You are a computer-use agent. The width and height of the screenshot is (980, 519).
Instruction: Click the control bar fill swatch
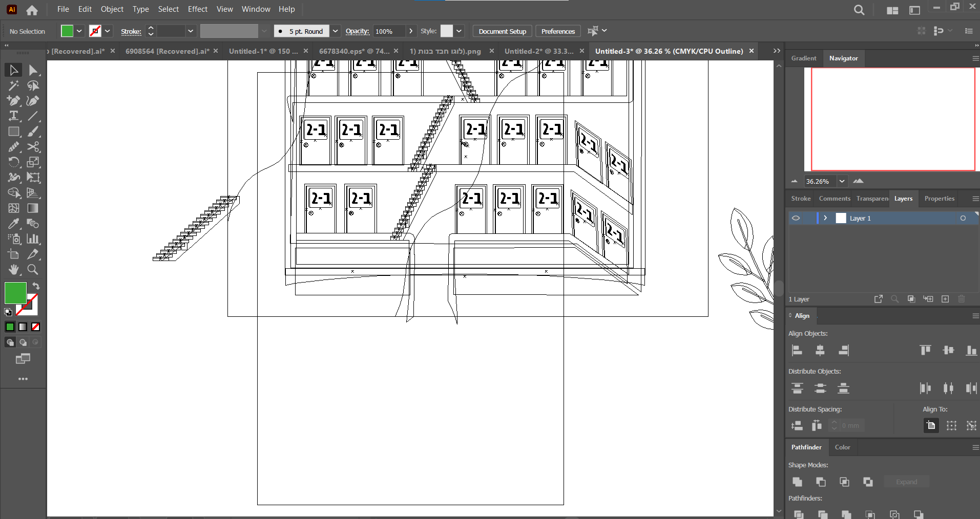pos(67,31)
